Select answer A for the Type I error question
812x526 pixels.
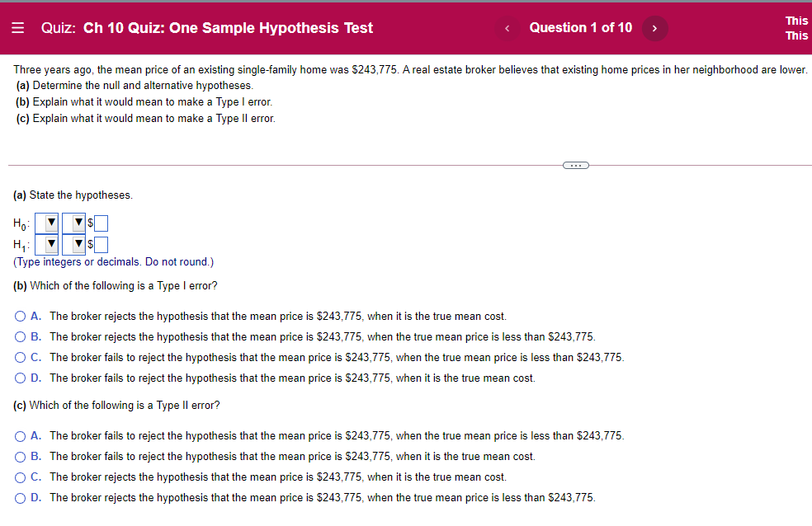tap(19, 316)
